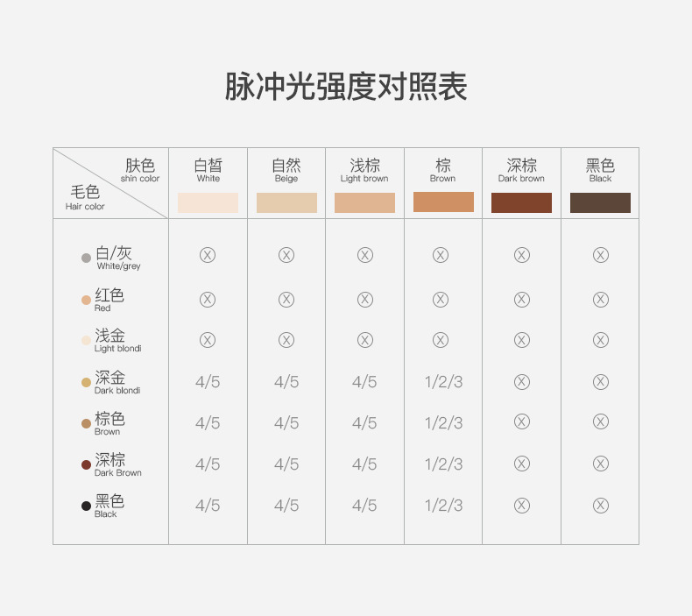Click the 深棕 Dark brown column header text

pyautogui.click(x=521, y=170)
